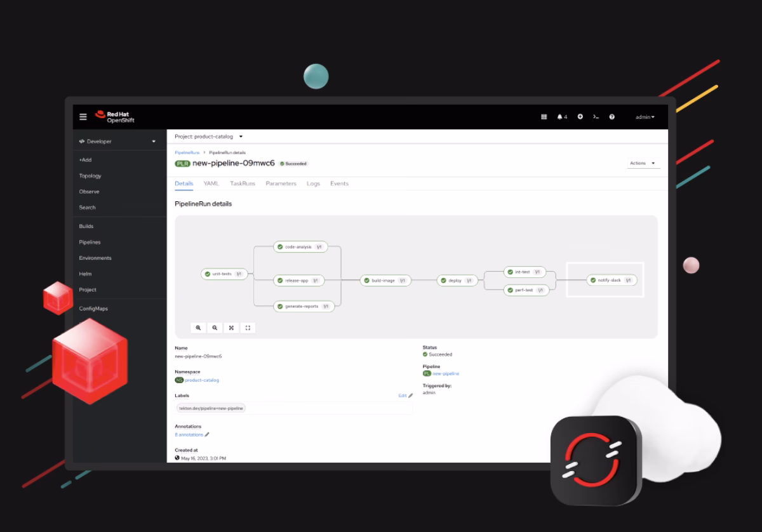View notifications via the bell icon
Image resolution: width=762 pixels, height=532 pixels.
(x=561, y=117)
